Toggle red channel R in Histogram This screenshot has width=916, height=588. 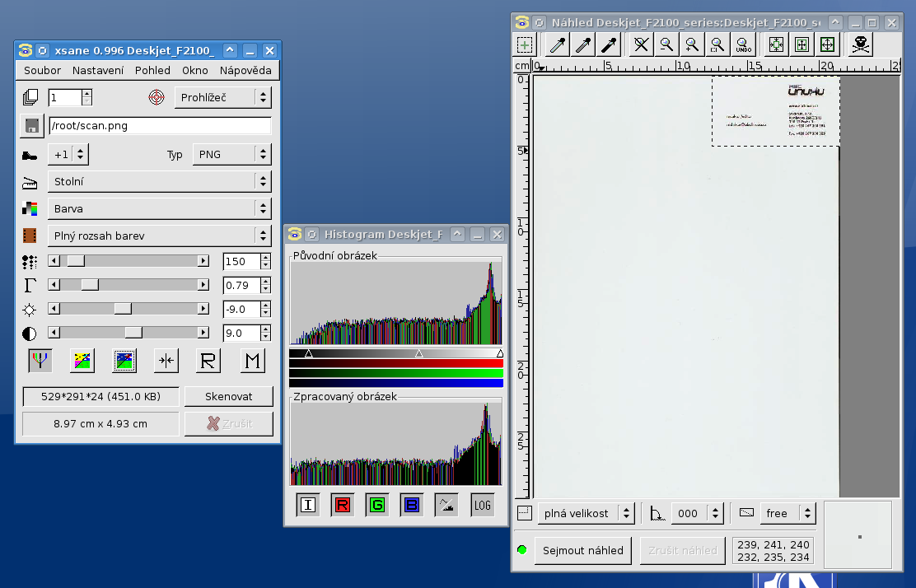[x=343, y=505]
